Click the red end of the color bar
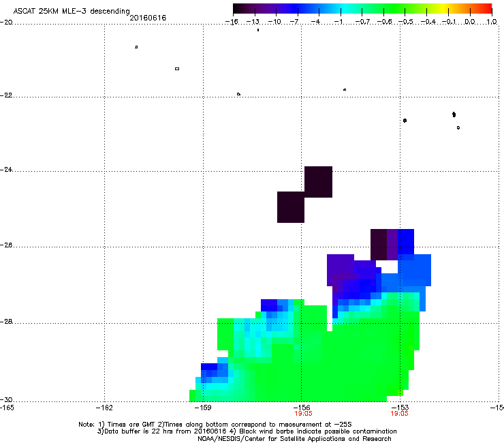The image size is (504, 443). 487,9
